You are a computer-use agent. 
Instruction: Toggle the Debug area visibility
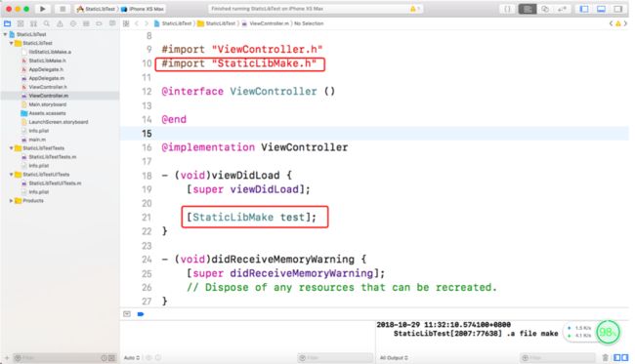pos(601,9)
